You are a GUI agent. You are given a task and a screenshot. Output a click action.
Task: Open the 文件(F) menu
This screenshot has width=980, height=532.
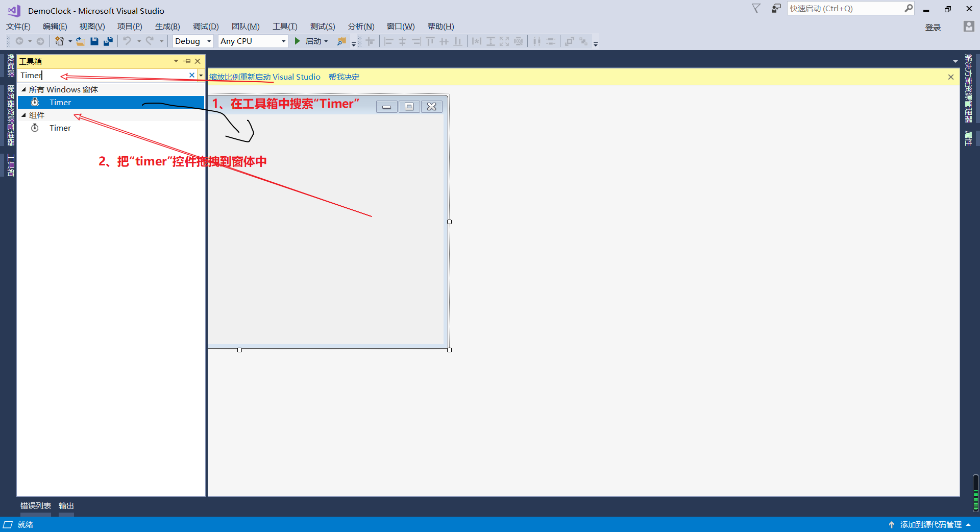pos(18,27)
